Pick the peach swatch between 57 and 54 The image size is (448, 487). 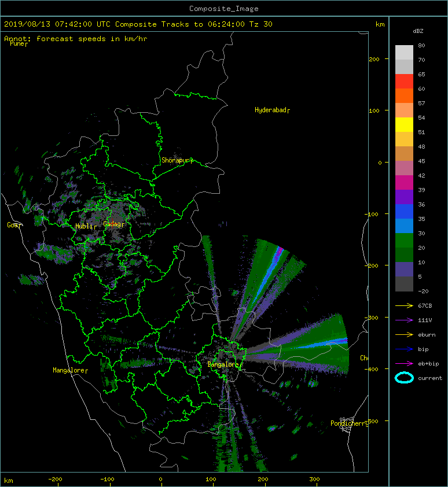click(404, 110)
